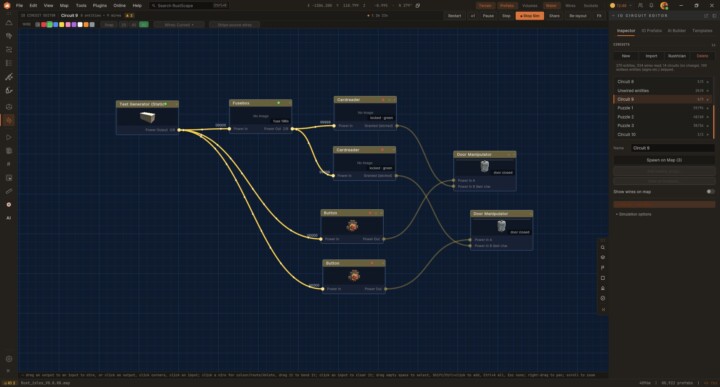
Task: Click the IO circuit editor icon in left sidebar
Action: point(9,120)
